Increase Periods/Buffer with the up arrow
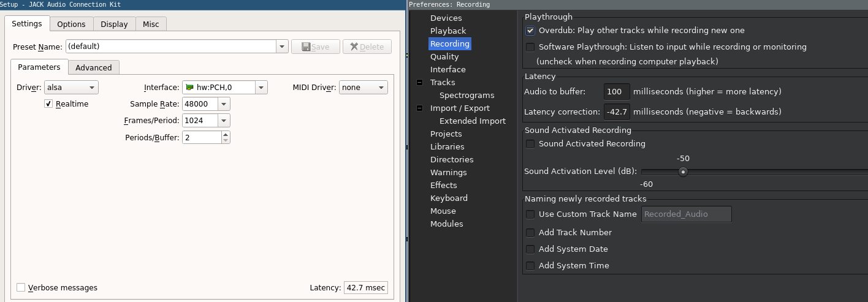Image resolution: width=868 pixels, height=302 pixels. (226, 134)
